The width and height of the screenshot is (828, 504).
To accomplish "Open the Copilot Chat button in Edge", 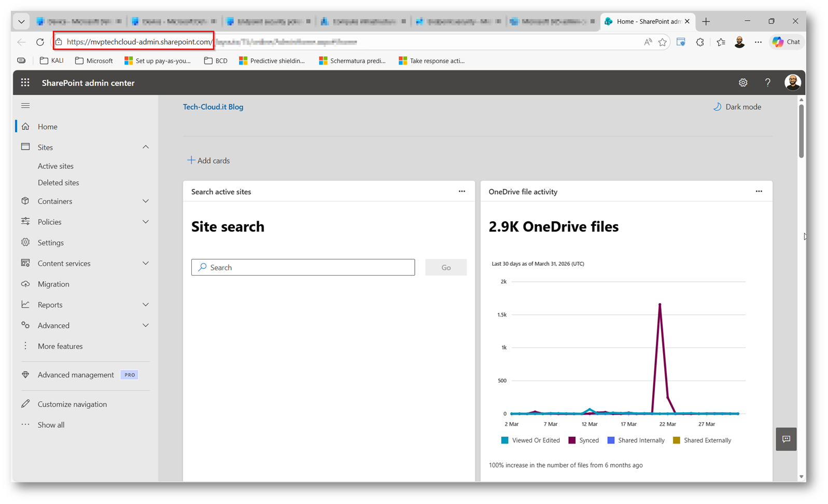I will tap(787, 42).
